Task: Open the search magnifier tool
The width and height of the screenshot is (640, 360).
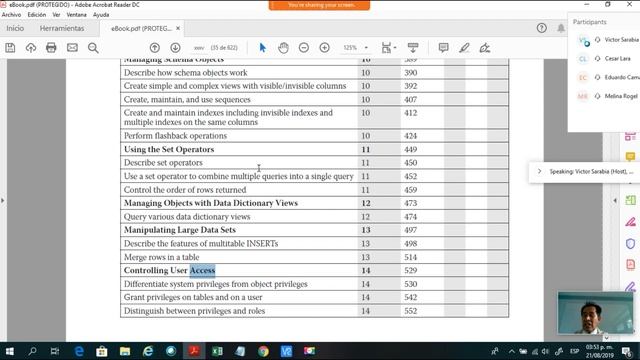Action: pyautogui.click(x=93, y=48)
